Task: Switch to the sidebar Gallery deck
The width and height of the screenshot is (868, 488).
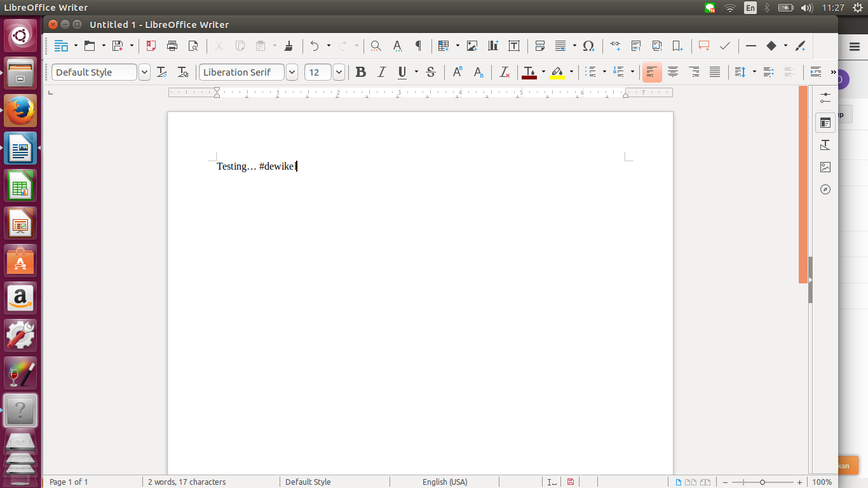Action: [x=825, y=167]
